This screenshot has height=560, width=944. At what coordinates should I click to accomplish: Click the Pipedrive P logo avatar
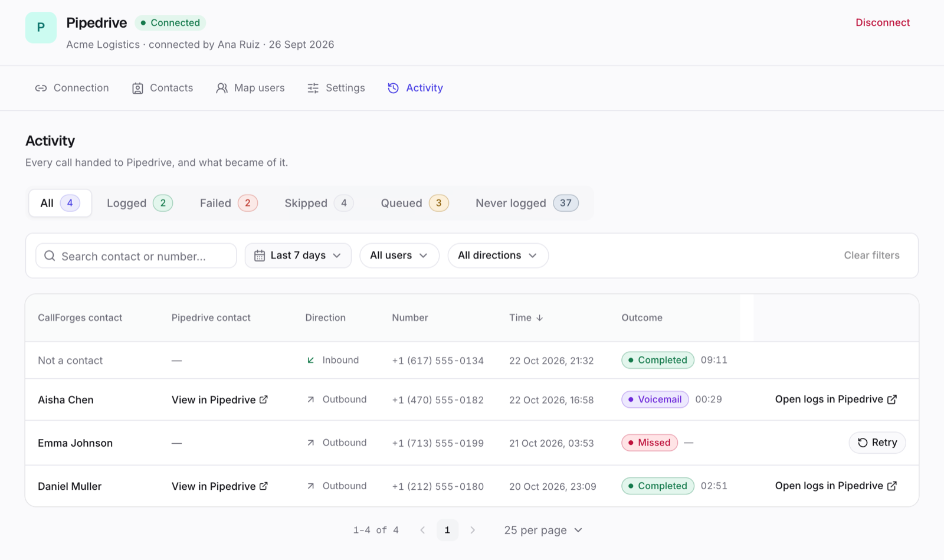41,27
